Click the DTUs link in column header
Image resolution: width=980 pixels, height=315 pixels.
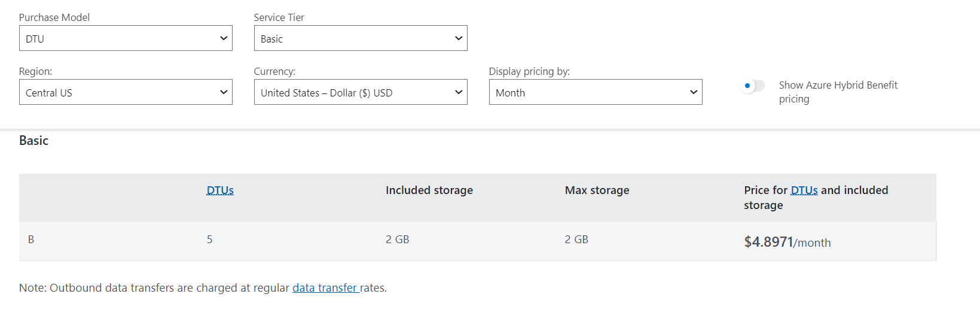(x=220, y=190)
